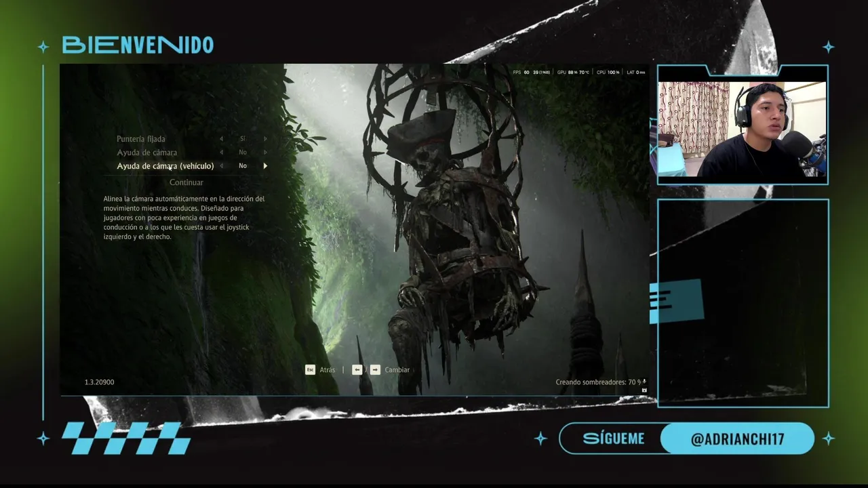Click the GPU usage readout
Screen dimensions: 868x488
573,72
